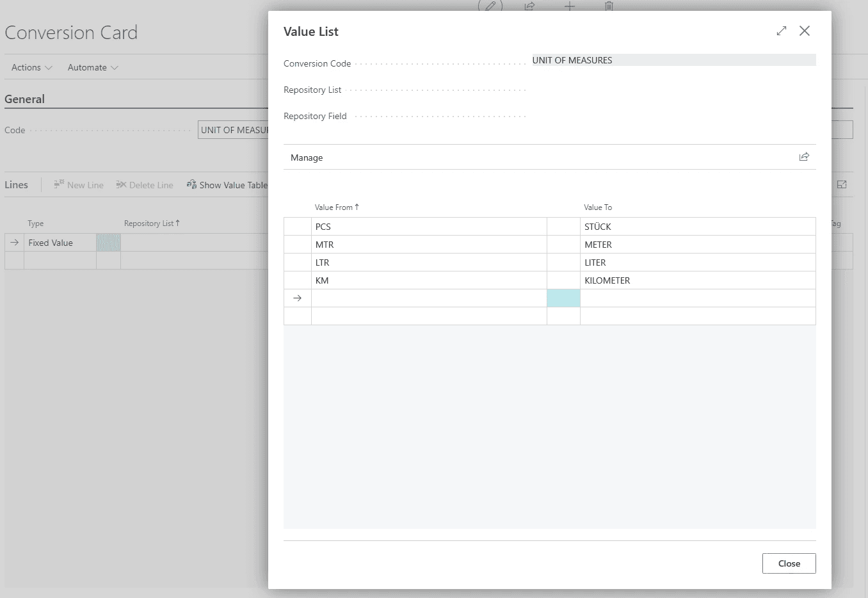Select the LTR value cell
The width and height of the screenshot is (868, 598).
pos(429,263)
